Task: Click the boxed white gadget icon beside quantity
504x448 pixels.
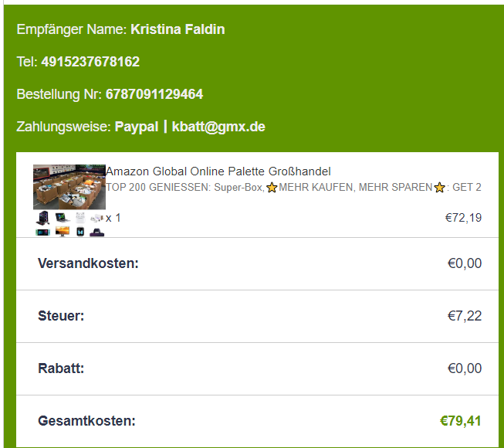Action: click(96, 218)
